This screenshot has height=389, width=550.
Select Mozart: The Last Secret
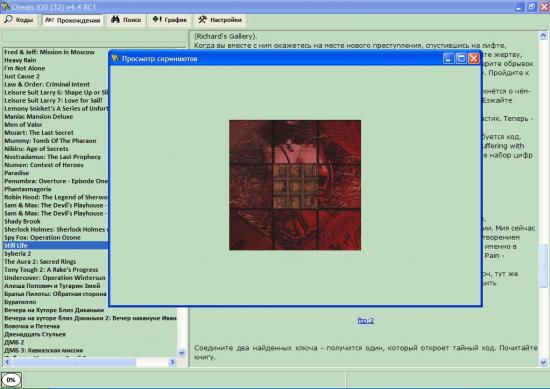tap(39, 133)
